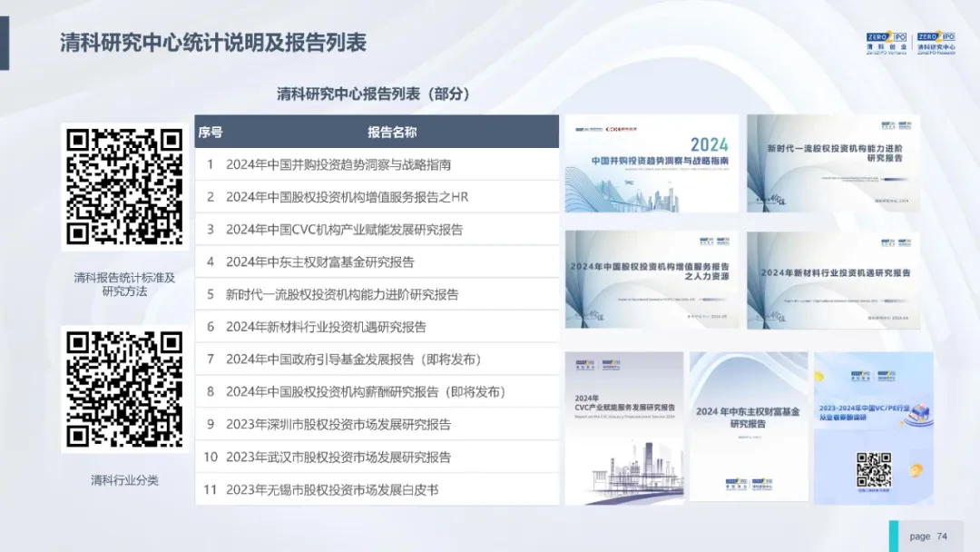This screenshot has height=552, width=980.
Task: Open the 增值服务报告之人力资源 cover thumbnail
Action: point(652,280)
